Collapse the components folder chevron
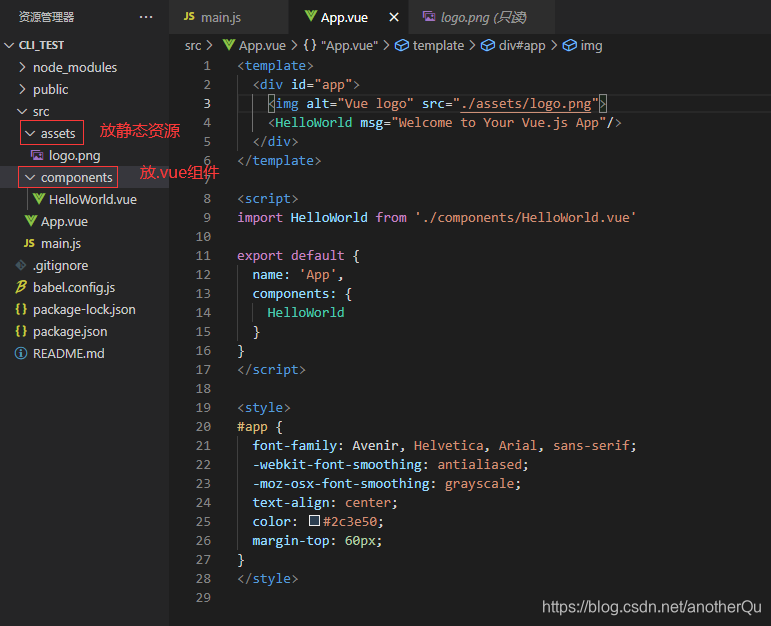771x626 pixels. (30, 177)
